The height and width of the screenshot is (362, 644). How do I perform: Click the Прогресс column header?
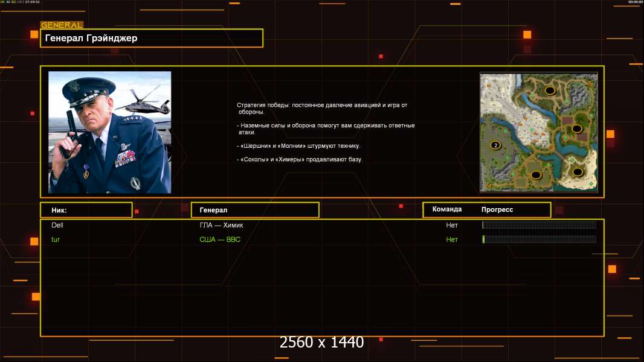pos(497,209)
